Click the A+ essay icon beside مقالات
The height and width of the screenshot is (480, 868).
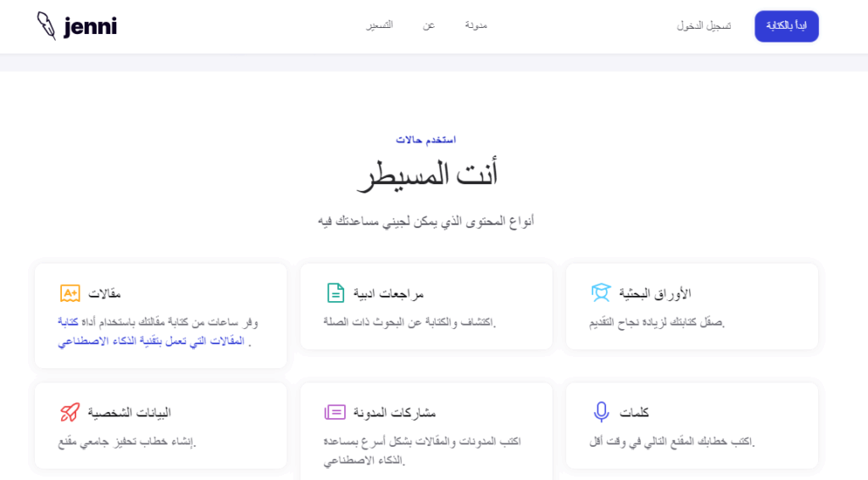(x=70, y=293)
